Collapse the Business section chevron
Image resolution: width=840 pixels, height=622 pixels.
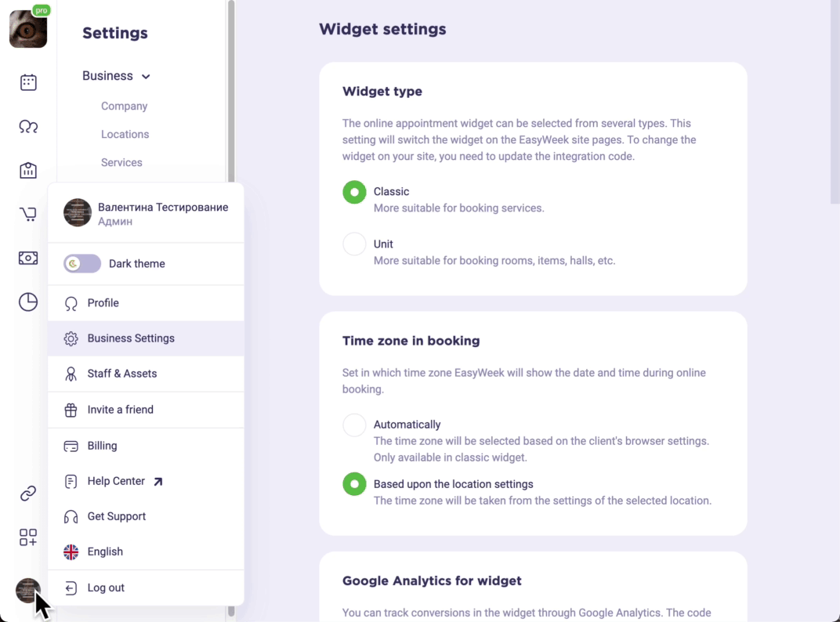coord(146,77)
